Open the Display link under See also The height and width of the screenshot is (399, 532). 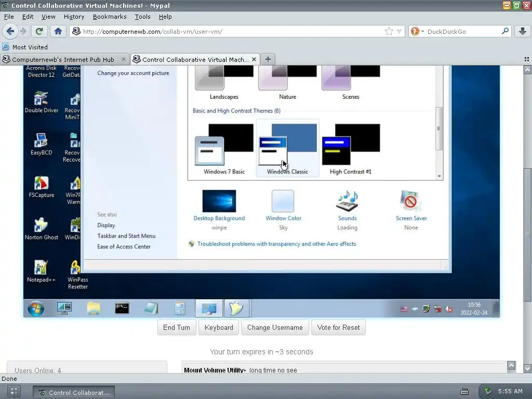[106, 225]
